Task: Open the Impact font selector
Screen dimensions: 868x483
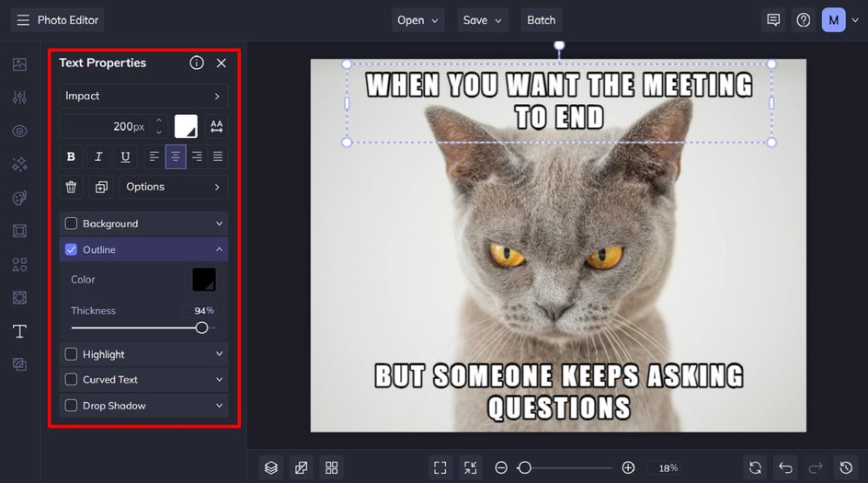Action: click(x=143, y=96)
